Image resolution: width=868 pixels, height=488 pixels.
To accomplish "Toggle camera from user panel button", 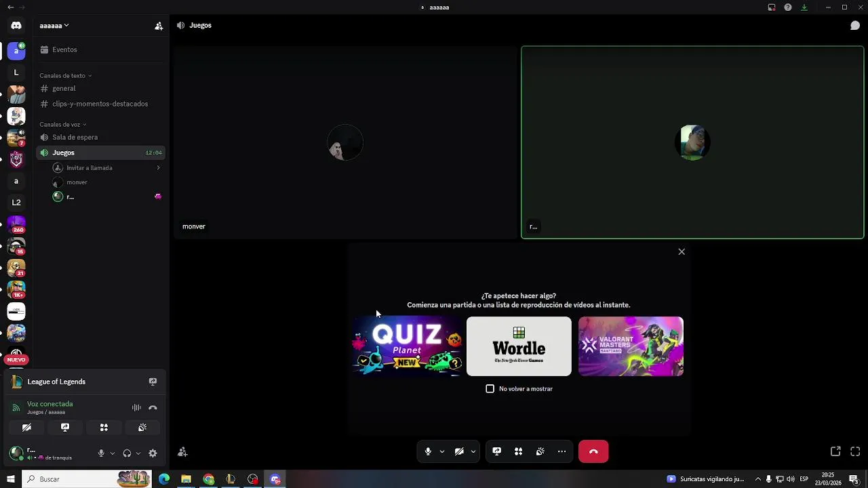I will click(x=26, y=428).
